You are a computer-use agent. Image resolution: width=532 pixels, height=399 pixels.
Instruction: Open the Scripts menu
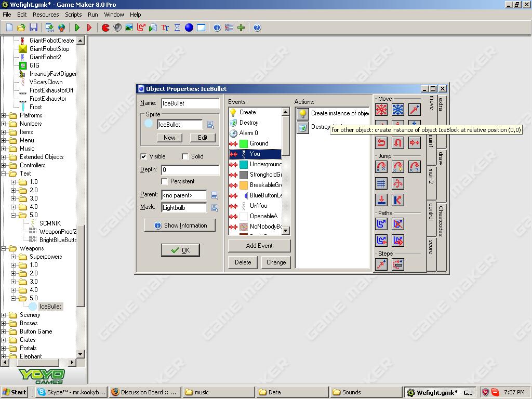point(73,15)
